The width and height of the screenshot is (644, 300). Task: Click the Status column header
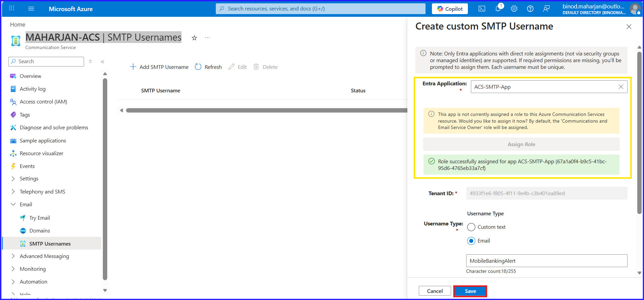(x=358, y=91)
